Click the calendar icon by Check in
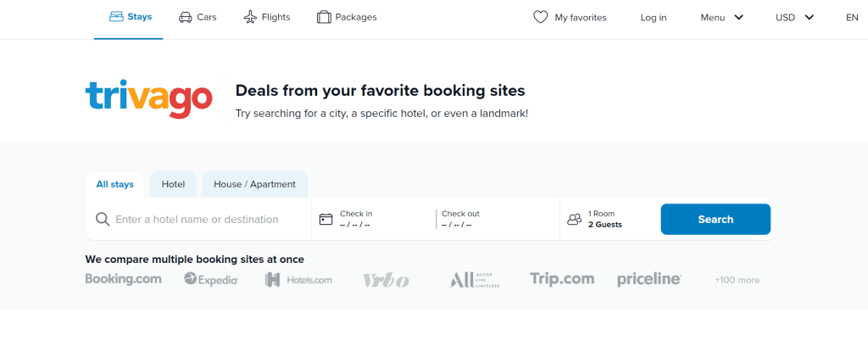 [x=326, y=220]
